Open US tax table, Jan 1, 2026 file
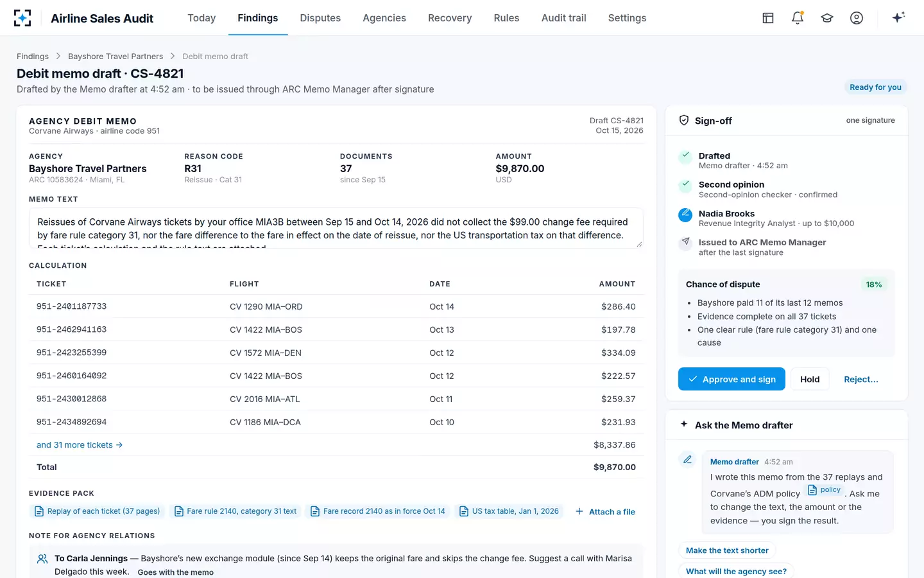This screenshot has width=924, height=578. [509, 511]
